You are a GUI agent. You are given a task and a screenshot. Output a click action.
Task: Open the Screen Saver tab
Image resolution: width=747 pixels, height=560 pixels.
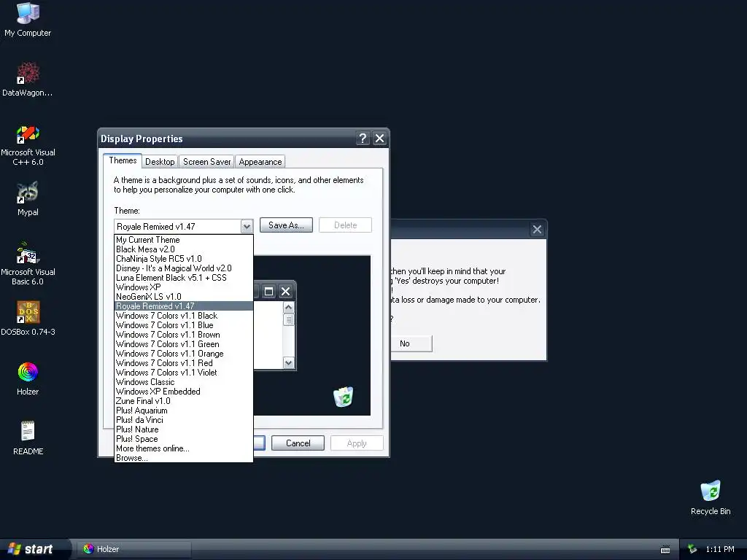[x=206, y=161]
